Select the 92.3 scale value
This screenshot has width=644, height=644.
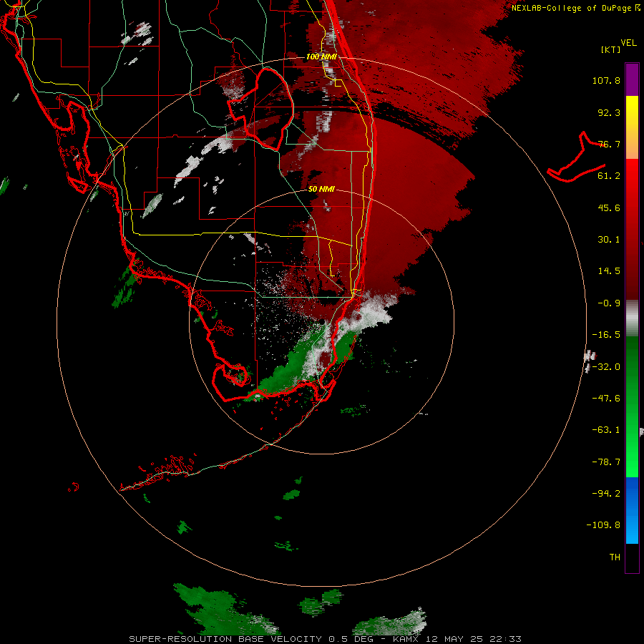(609, 112)
